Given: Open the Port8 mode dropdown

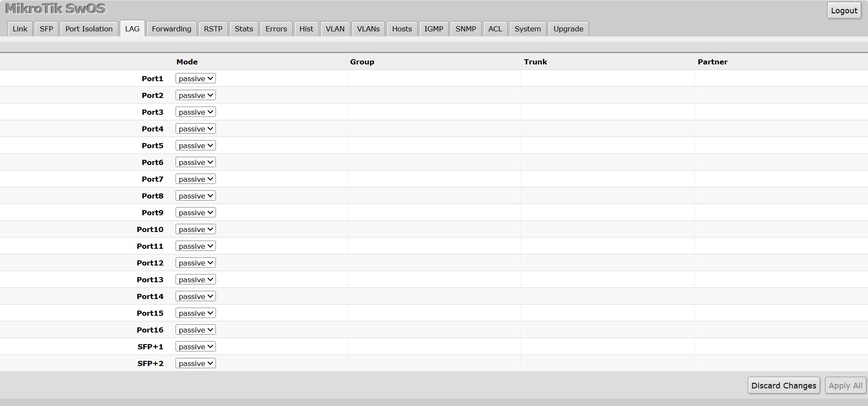Looking at the screenshot, I should (196, 196).
